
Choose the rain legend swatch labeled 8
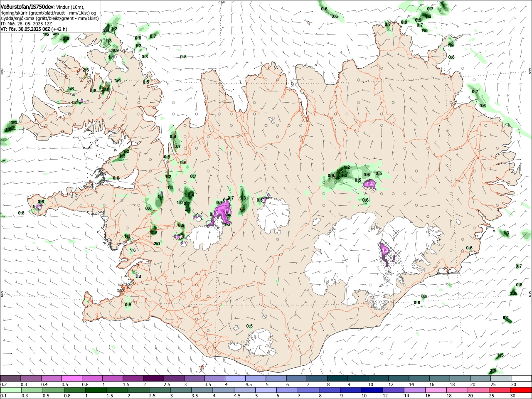329,390
